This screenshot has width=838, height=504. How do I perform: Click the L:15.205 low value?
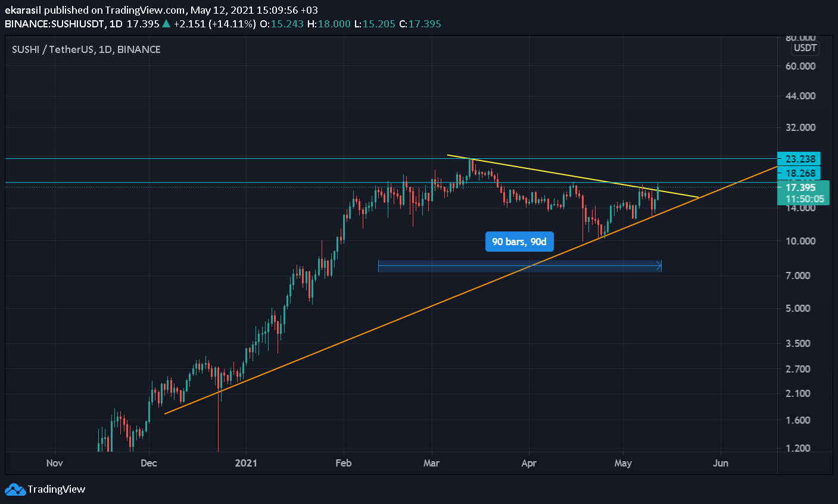[x=374, y=24]
